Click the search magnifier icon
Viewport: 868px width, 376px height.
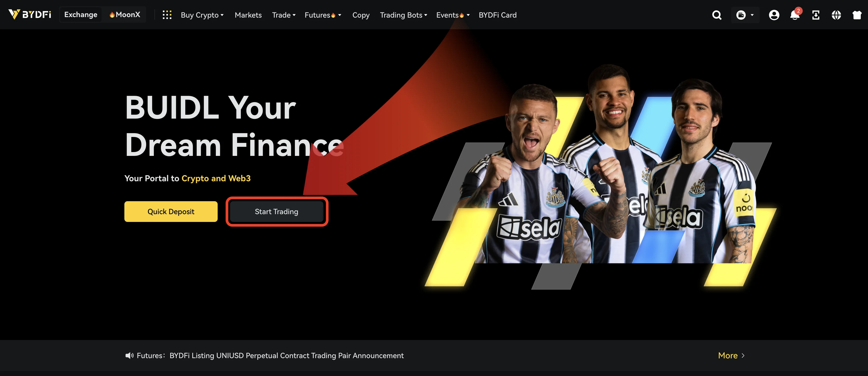click(717, 15)
